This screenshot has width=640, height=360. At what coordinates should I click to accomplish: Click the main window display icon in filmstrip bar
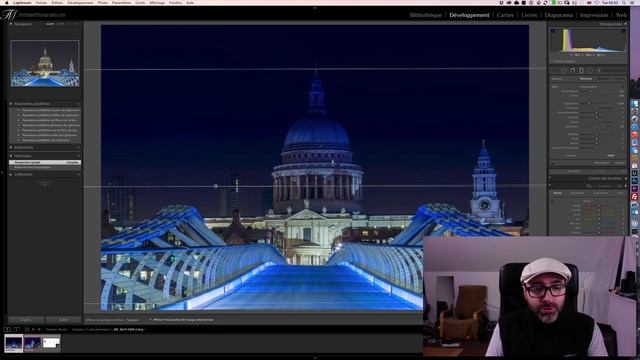(7, 329)
